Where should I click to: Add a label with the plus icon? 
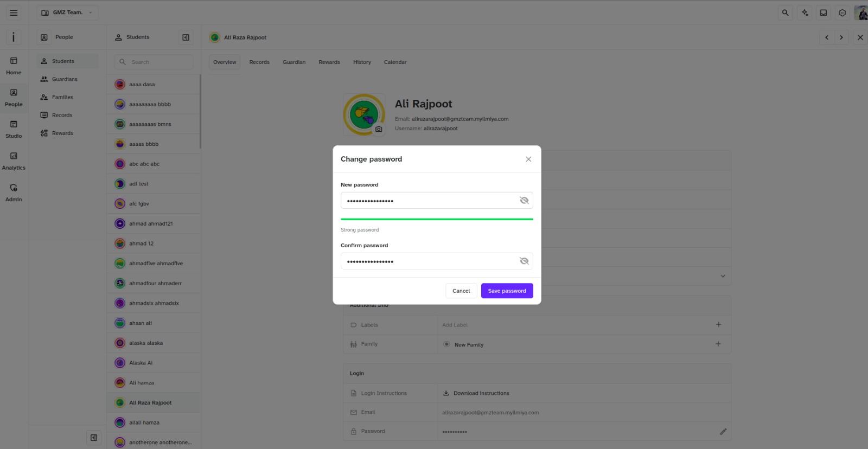pyautogui.click(x=718, y=324)
